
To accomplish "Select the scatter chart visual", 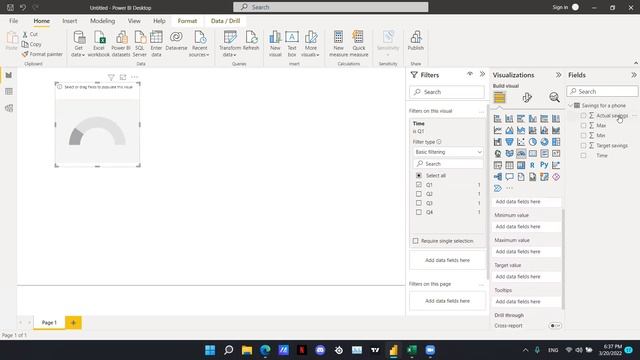I will (x=521, y=142).
